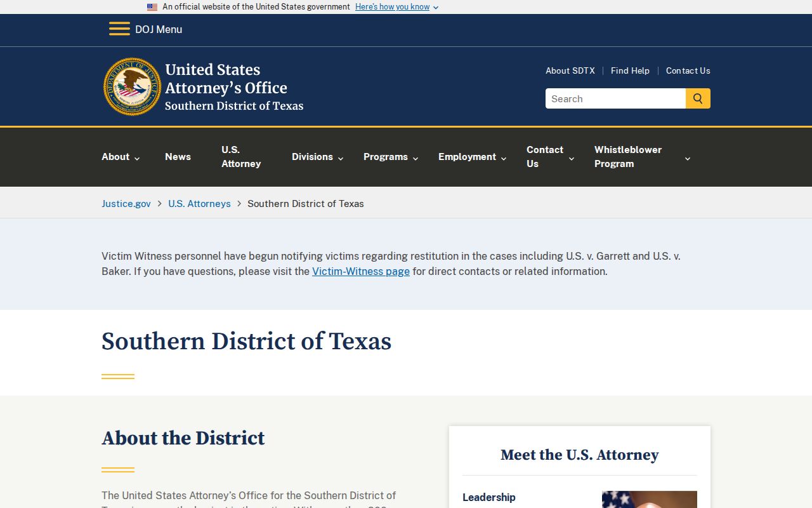
Task: Click the yellow search magnifier button
Action: pyautogui.click(x=698, y=98)
